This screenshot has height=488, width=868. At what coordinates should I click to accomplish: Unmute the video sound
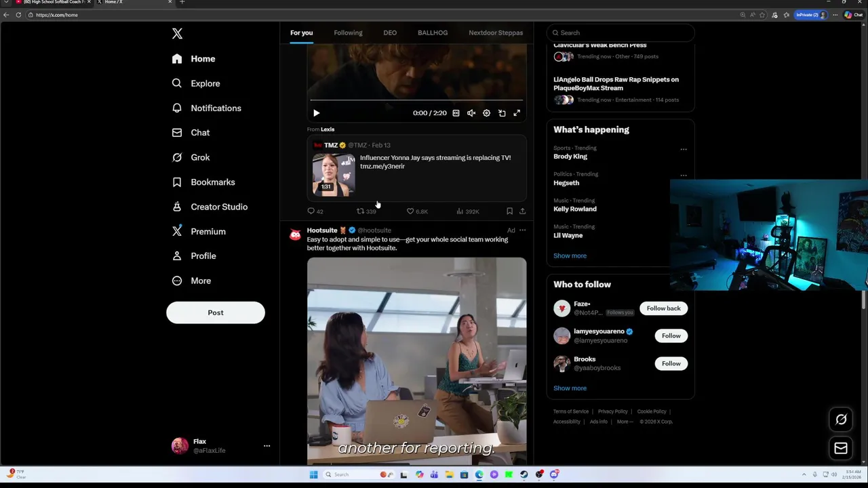pos(471,113)
